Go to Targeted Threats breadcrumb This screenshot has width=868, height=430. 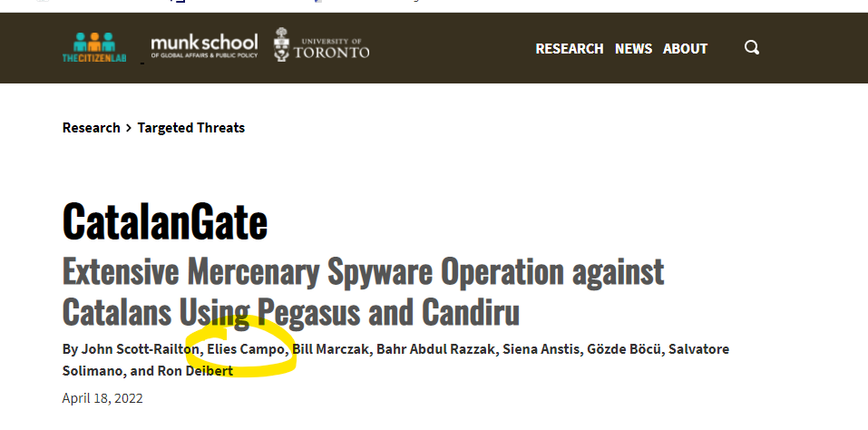point(191,128)
